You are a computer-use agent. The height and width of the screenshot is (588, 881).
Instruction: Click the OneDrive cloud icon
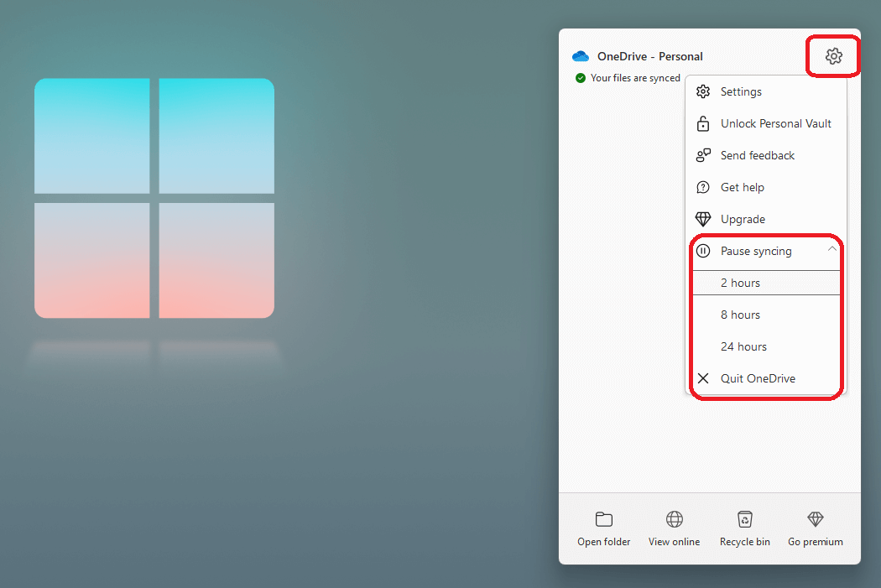(x=580, y=55)
